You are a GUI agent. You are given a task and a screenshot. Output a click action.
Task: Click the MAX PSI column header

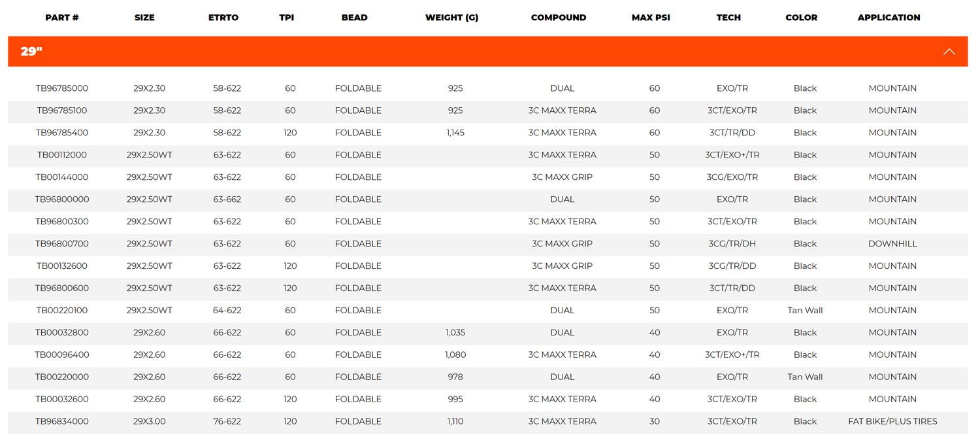(x=651, y=18)
